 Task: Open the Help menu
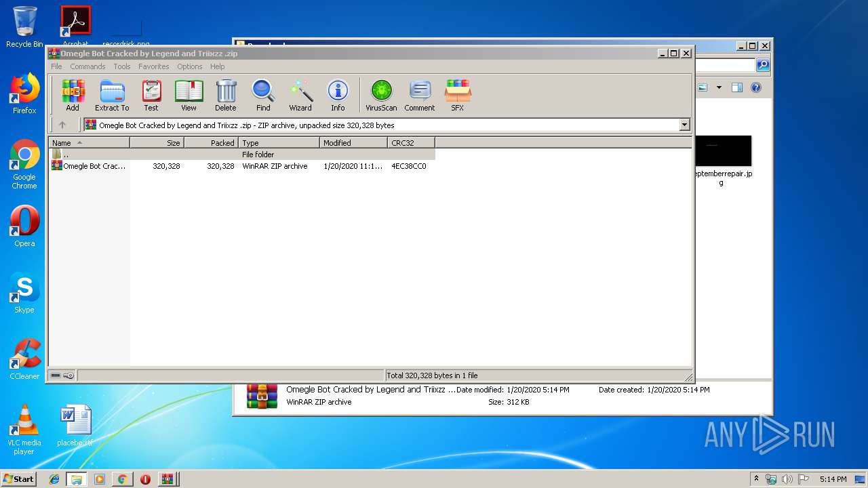pyautogui.click(x=217, y=66)
